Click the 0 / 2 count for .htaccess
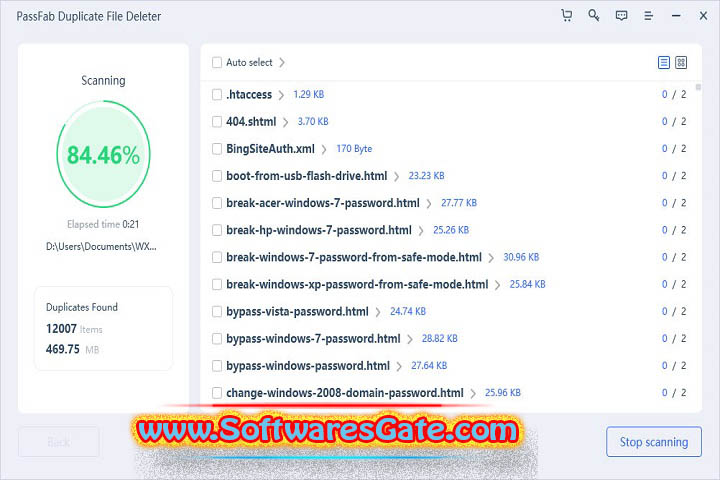Image resolution: width=720 pixels, height=480 pixels. pos(674,94)
